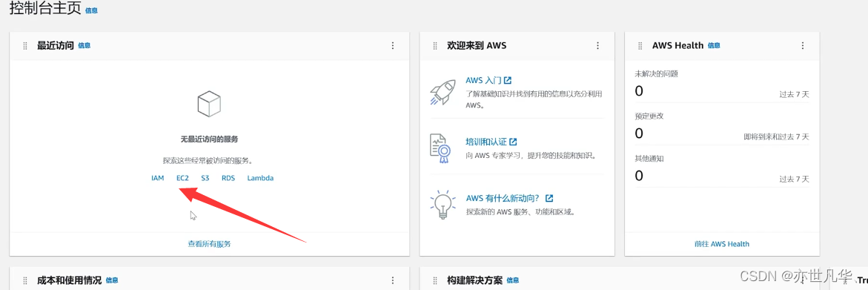Click 查看所有服务 link

[209, 243]
